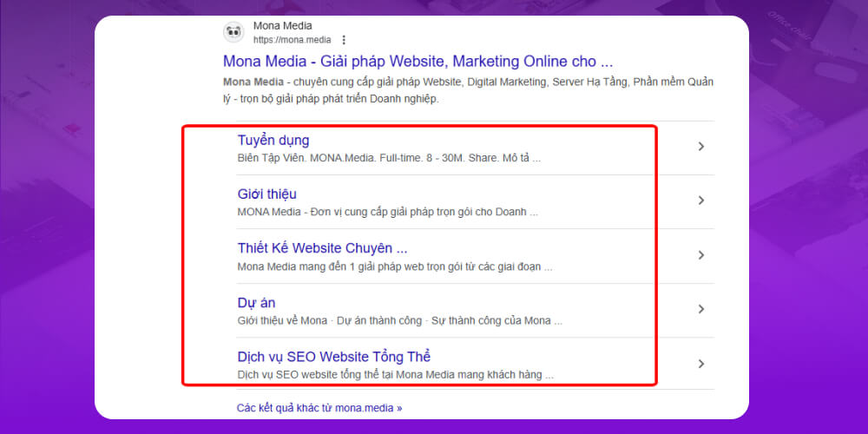The image size is (868, 434).
Task: Expand the Dự án row chevron
Action: [x=701, y=309]
